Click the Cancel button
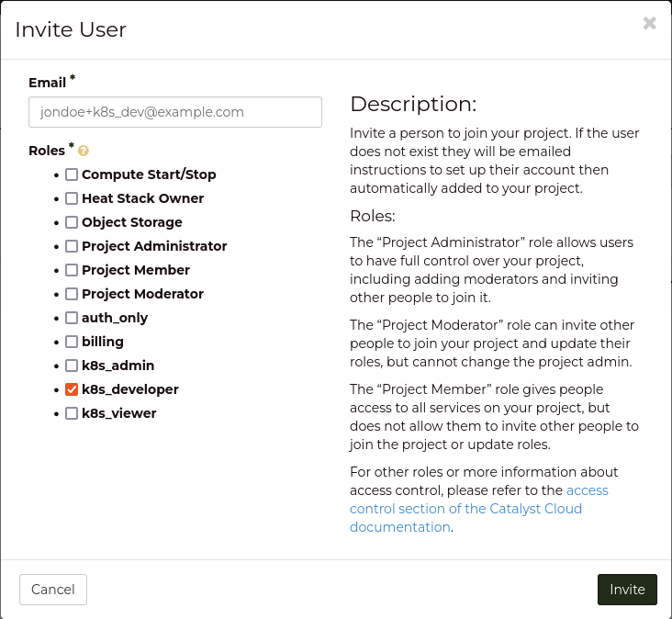672x619 pixels. coord(53,590)
